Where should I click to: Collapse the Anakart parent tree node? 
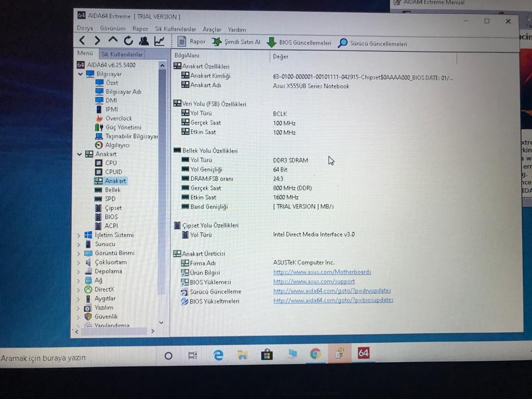(79, 154)
